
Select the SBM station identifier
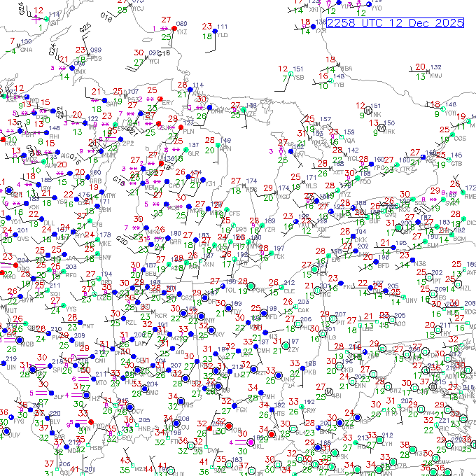click(x=105, y=209)
